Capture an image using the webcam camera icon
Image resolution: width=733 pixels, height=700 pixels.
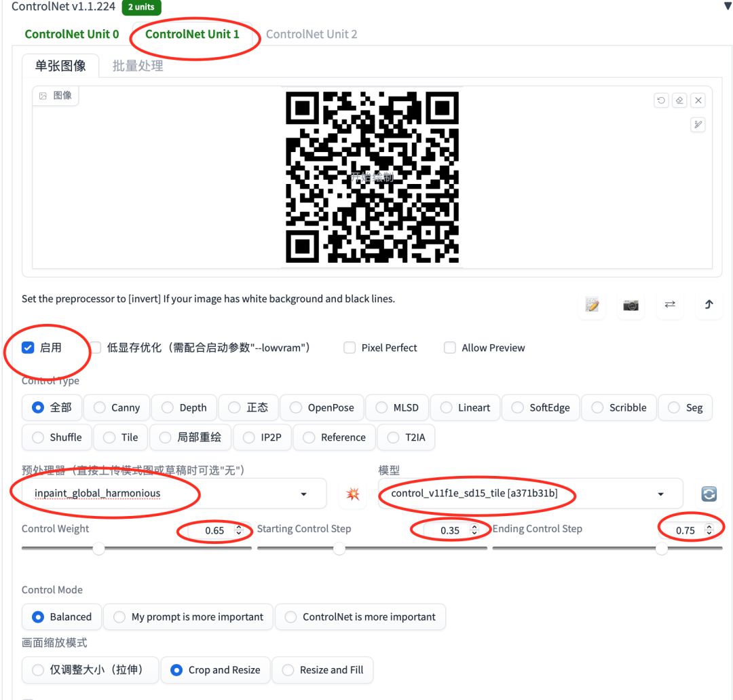631,306
